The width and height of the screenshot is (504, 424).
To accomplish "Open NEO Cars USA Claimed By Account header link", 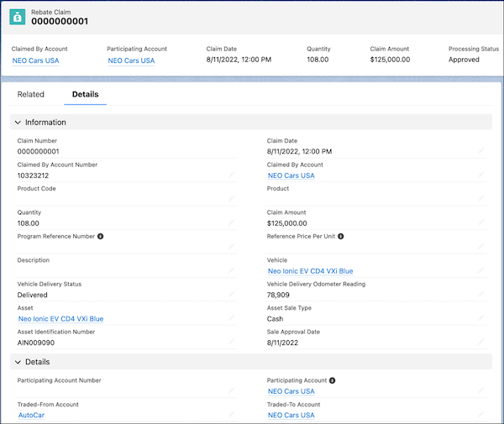I will pyautogui.click(x=35, y=60).
